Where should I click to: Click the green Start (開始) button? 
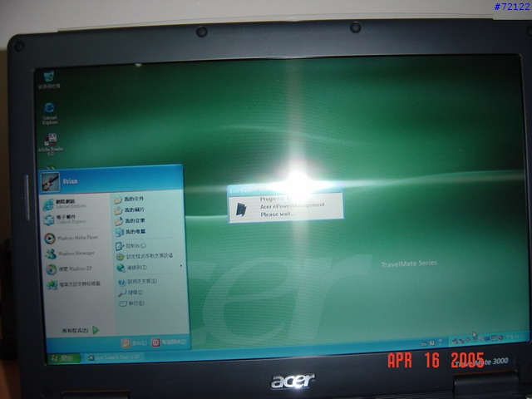(x=63, y=358)
